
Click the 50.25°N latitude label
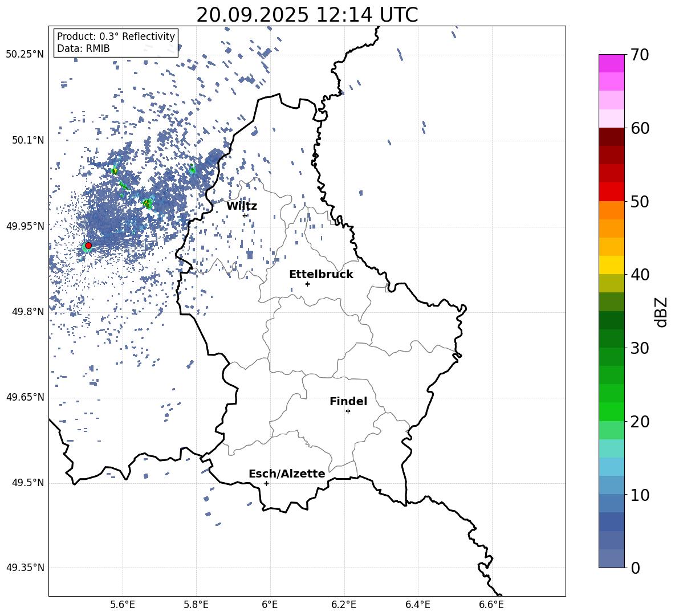(25, 55)
